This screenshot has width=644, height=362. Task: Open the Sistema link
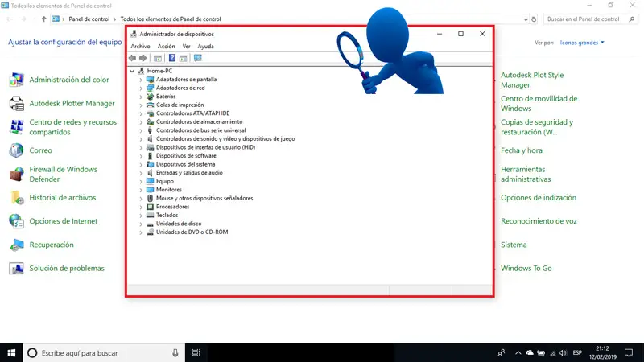pyautogui.click(x=514, y=245)
